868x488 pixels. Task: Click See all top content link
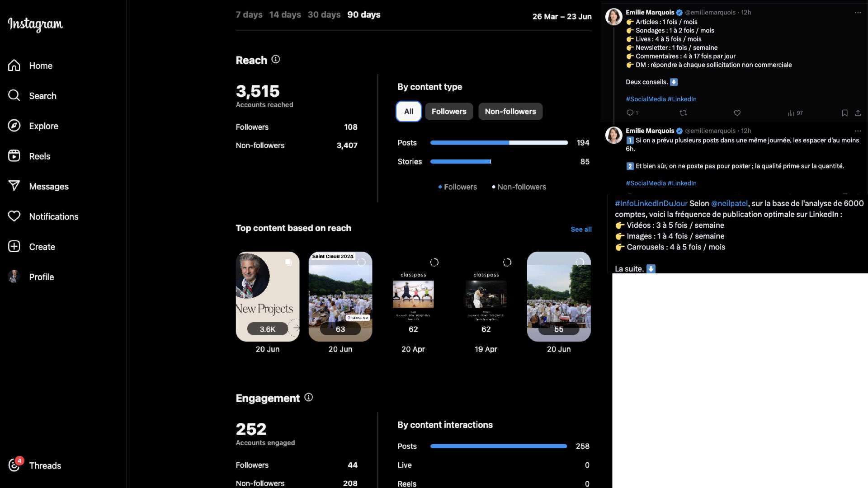click(581, 230)
